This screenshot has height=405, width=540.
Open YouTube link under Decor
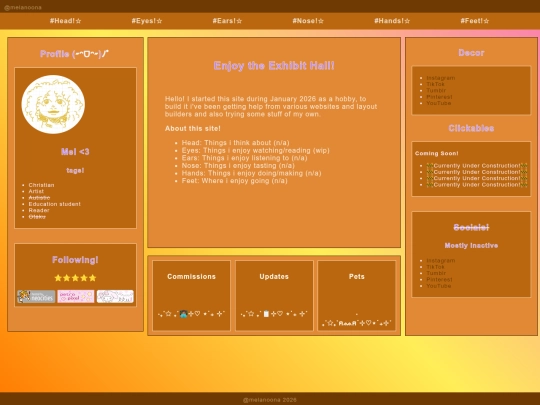click(x=438, y=103)
